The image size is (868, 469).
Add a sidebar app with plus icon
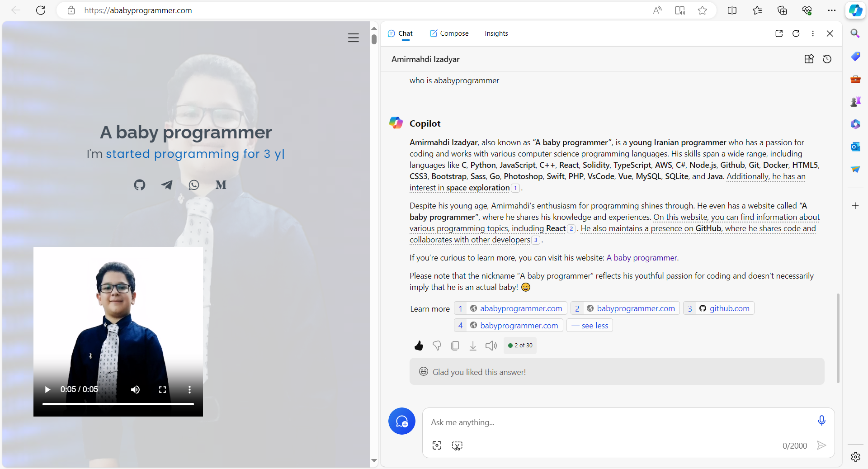[x=855, y=206]
